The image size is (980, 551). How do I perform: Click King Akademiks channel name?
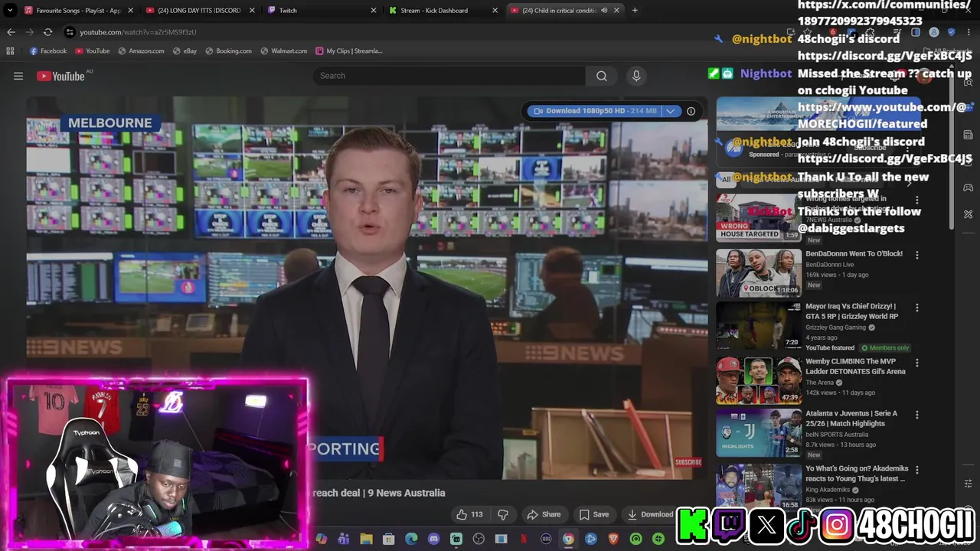[828, 490]
